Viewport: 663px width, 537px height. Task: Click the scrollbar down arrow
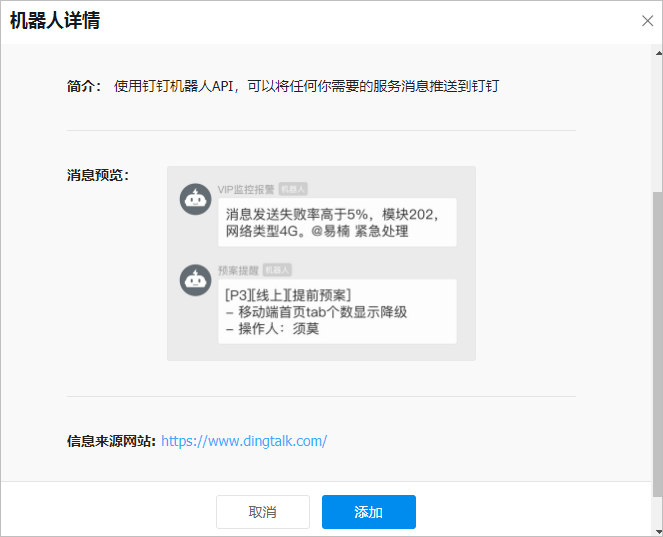[x=658, y=532]
